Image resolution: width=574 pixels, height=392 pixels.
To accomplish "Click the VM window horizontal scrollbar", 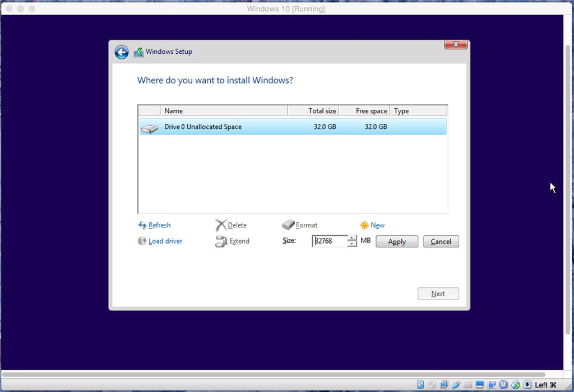I will (x=274, y=375).
